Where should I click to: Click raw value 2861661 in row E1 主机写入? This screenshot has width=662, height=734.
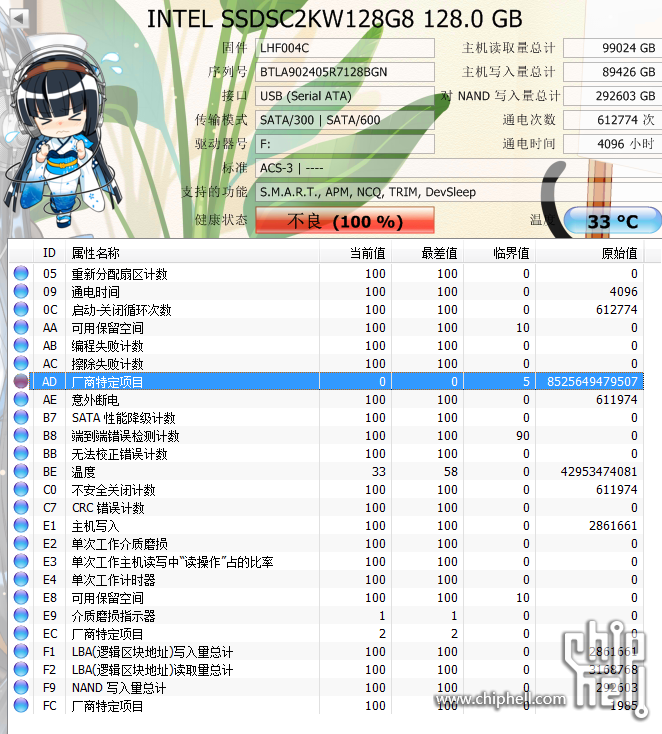pyautogui.click(x=613, y=526)
